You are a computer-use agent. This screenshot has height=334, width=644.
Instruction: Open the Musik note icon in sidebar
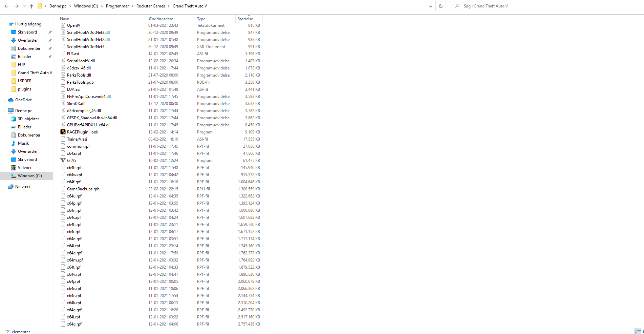point(14,143)
